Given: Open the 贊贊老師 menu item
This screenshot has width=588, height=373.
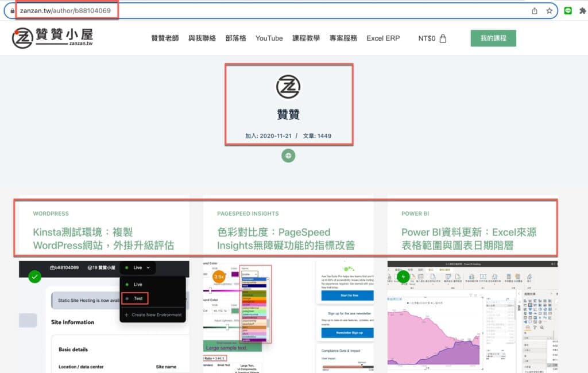Looking at the screenshot, I should click(x=165, y=38).
